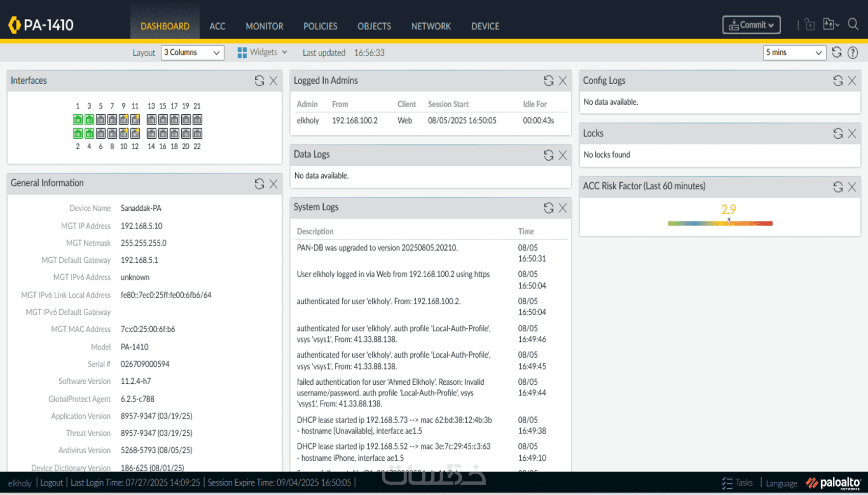Open the Commit dropdown button

pyautogui.click(x=751, y=24)
